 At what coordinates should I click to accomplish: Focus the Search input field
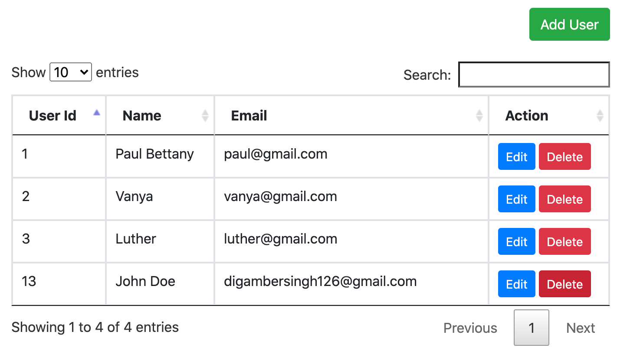coord(534,75)
